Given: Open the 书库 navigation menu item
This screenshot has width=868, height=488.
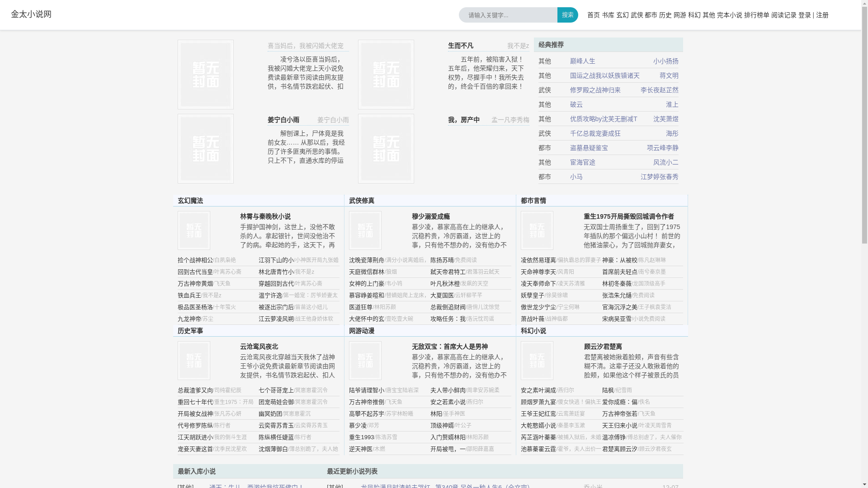Looking at the screenshot, I should pos(608,15).
